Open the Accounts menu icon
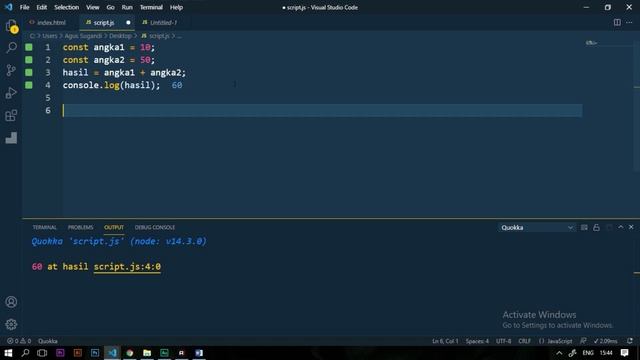640x360 pixels. (x=11, y=302)
